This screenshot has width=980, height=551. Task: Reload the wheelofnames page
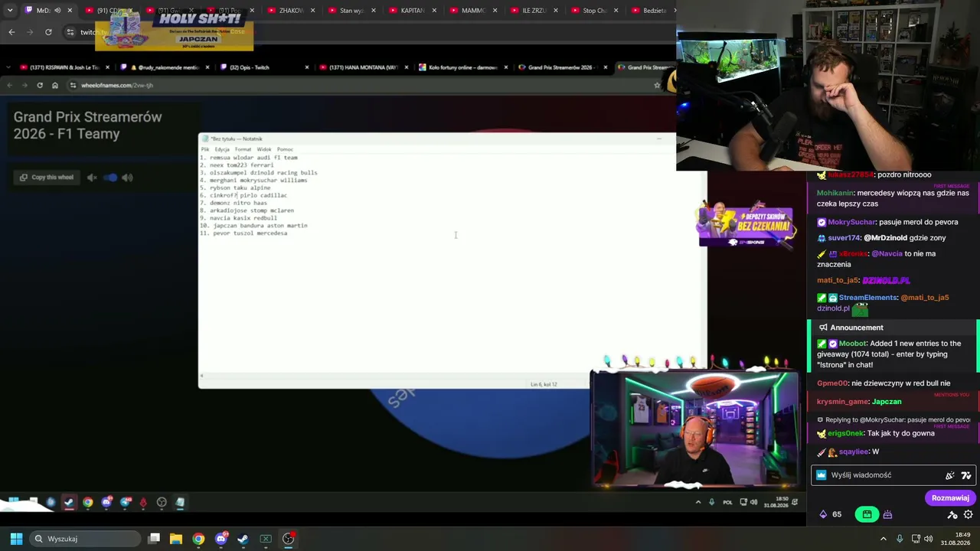40,85
